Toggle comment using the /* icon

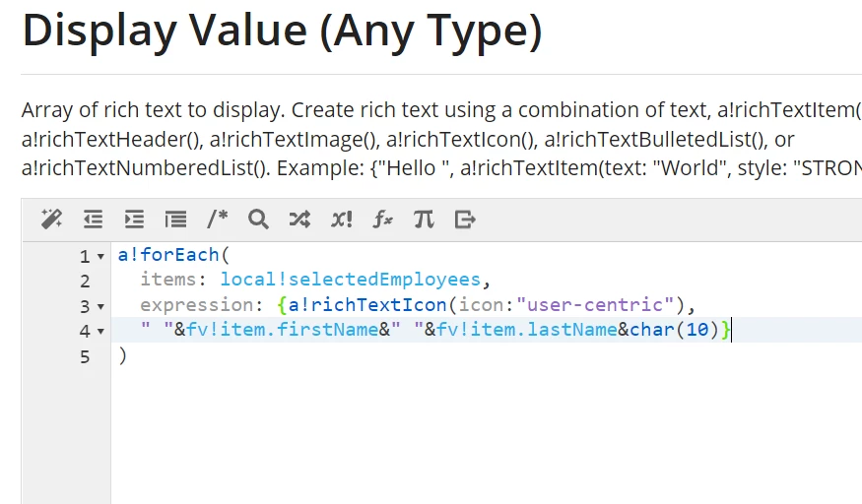217,219
